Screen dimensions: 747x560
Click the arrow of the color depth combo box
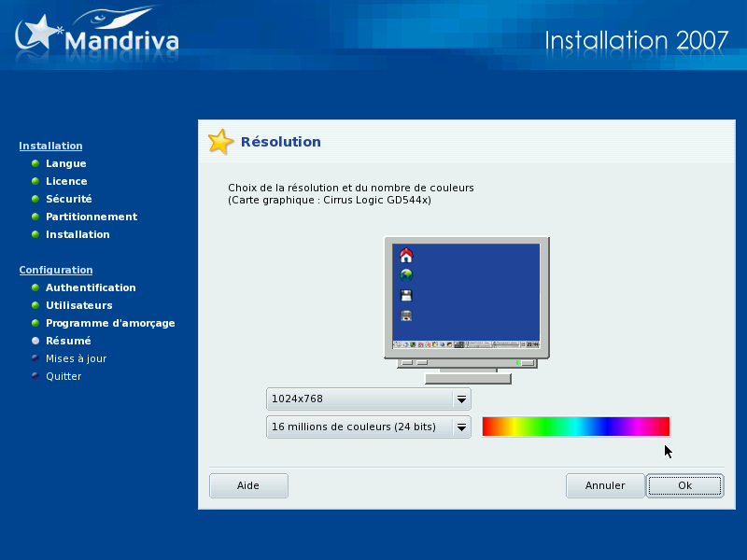point(460,427)
